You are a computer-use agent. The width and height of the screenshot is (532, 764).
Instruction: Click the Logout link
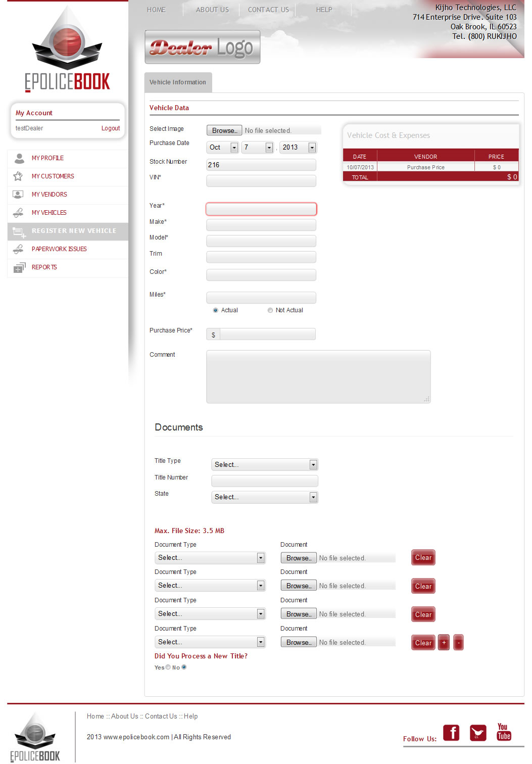pyautogui.click(x=110, y=128)
